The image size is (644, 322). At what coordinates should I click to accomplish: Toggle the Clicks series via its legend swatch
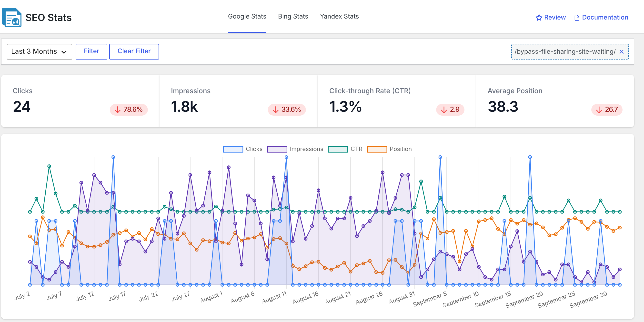(233, 149)
